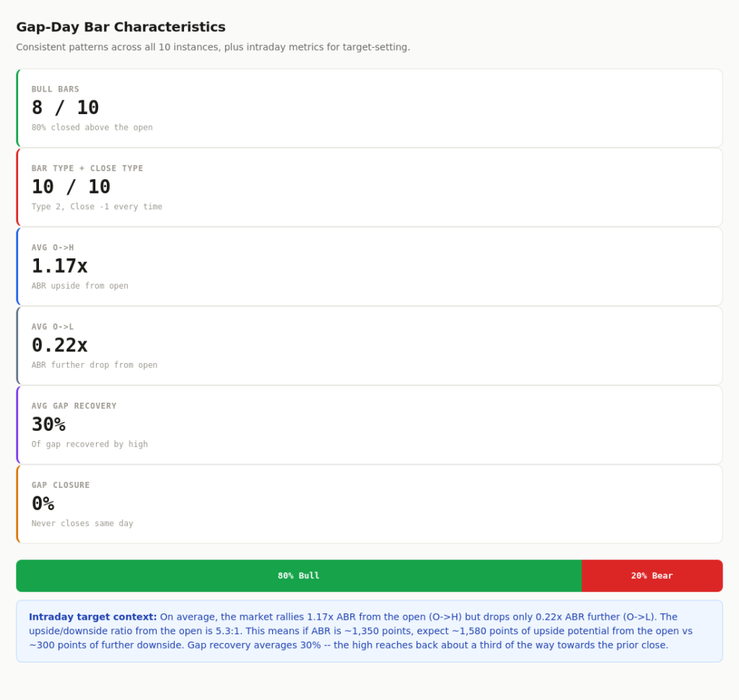This screenshot has width=739, height=700.
Task: Click the red 20% Bear bar segment
Action: coord(652,575)
